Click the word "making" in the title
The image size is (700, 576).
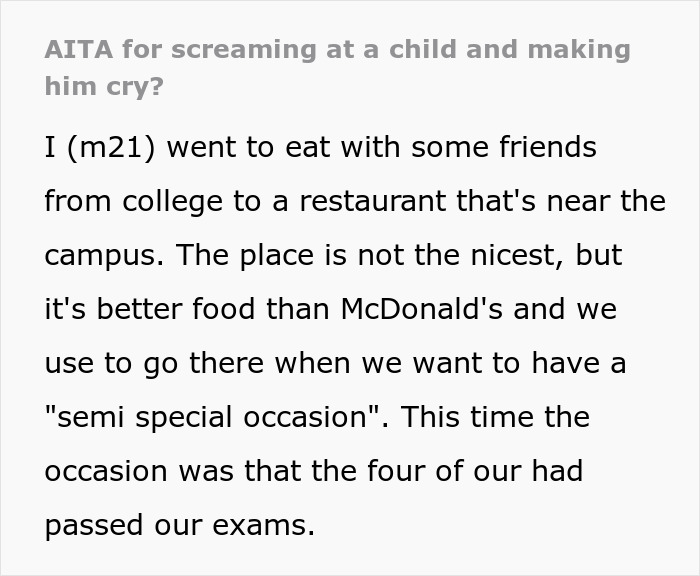(x=579, y=50)
